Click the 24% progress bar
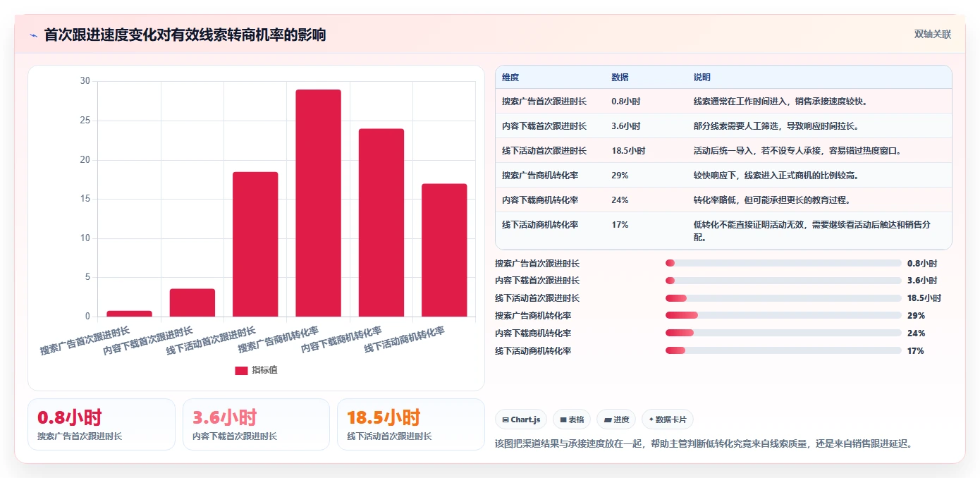 pos(783,333)
